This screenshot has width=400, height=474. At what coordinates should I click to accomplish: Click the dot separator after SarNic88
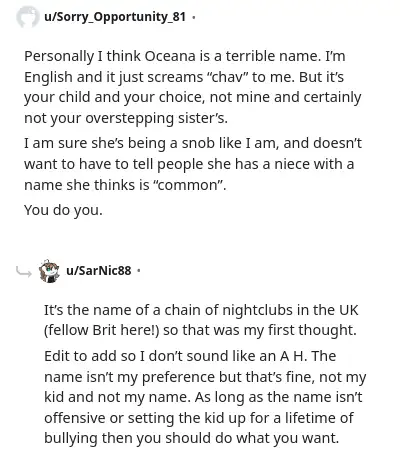[139, 271]
